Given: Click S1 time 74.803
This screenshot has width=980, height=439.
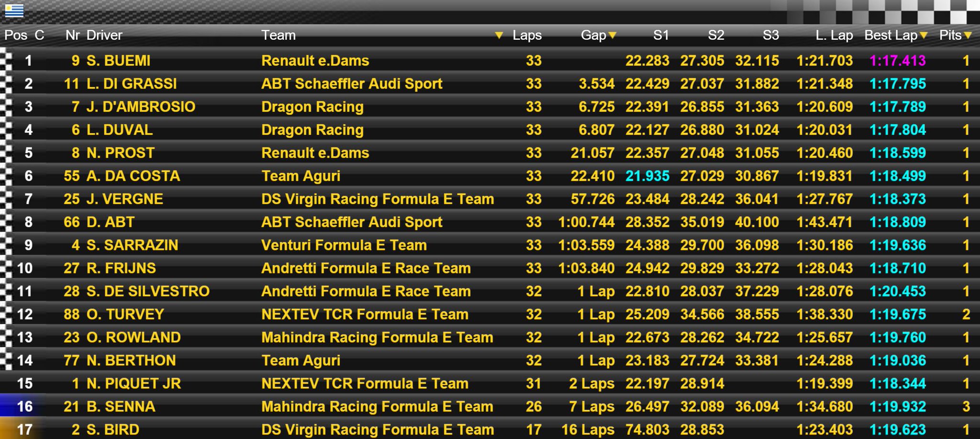Looking at the screenshot, I should coord(647,429).
